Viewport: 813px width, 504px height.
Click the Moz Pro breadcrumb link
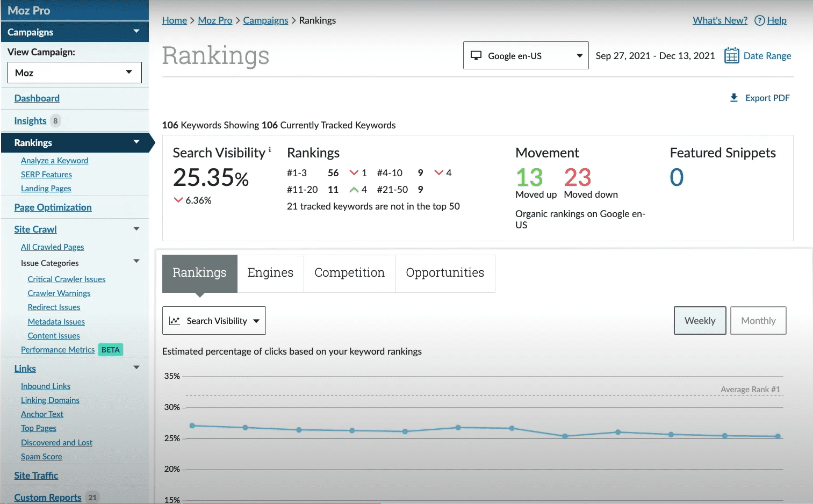point(215,20)
